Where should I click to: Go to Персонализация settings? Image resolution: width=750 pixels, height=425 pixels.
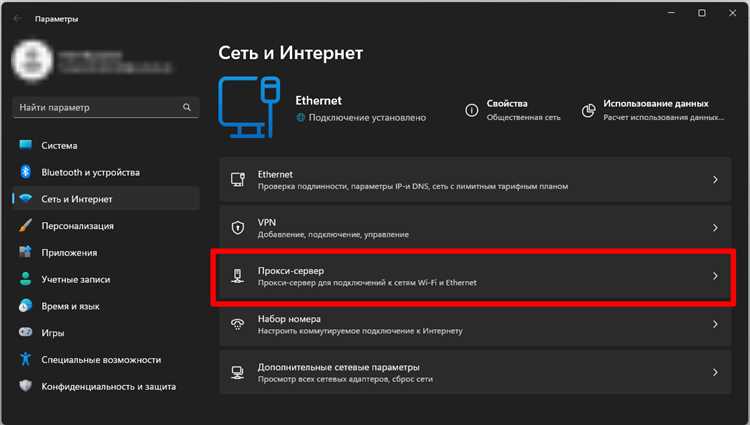(106, 226)
